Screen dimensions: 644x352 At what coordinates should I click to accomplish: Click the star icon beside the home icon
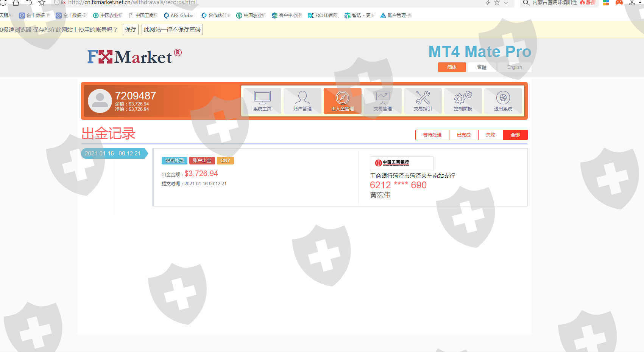pyautogui.click(x=42, y=3)
